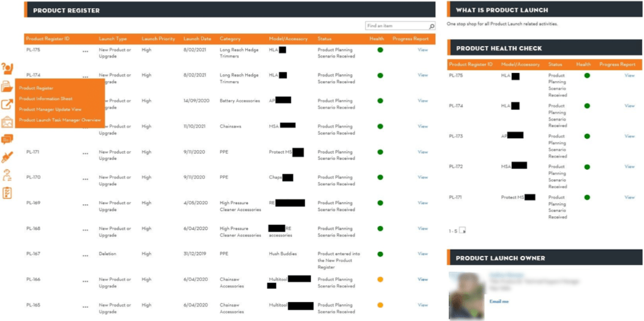Go to next page in Product Health Check
644x321 pixels.
click(462, 231)
